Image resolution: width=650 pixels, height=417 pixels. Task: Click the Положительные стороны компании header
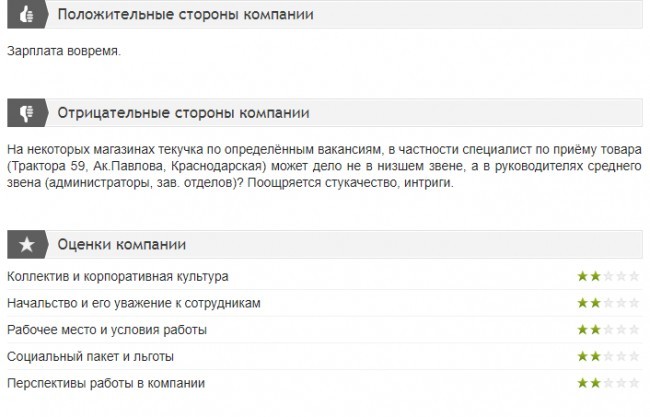tap(185, 15)
